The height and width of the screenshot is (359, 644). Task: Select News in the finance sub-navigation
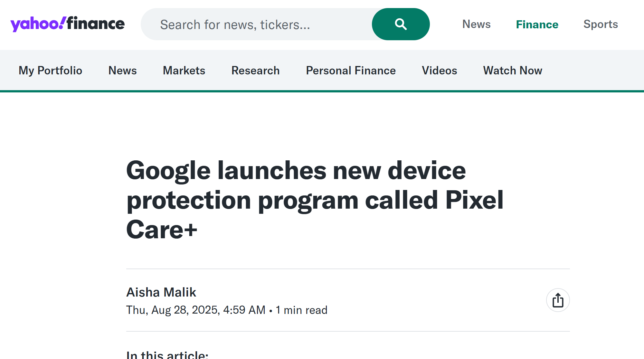[122, 71]
